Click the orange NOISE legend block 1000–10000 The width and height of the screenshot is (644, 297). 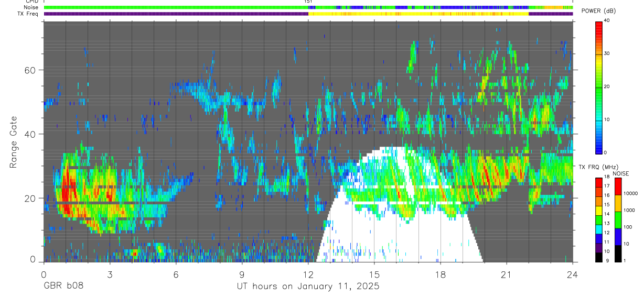tap(618, 203)
